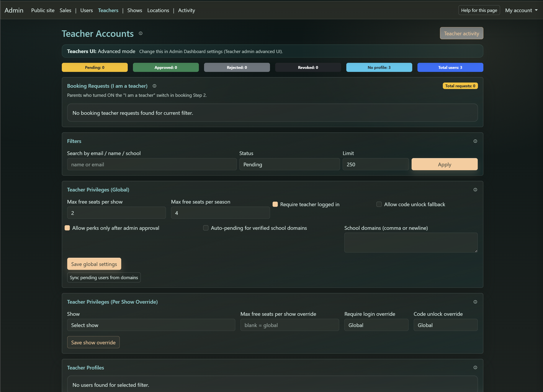
Task: Click the info icon beside Teacher Accounts title
Action: click(x=141, y=34)
